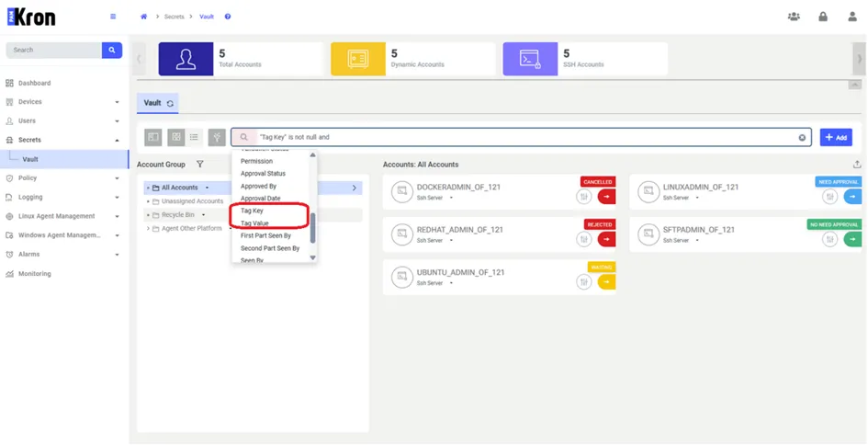Select Approval Status in filter list
Image resolution: width=868 pixels, height=445 pixels.
(263, 174)
